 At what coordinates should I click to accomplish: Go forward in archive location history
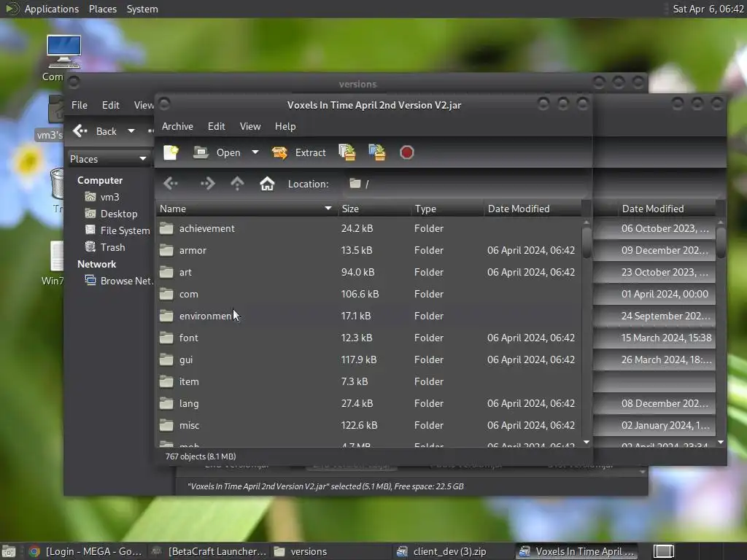click(x=208, y=183)
